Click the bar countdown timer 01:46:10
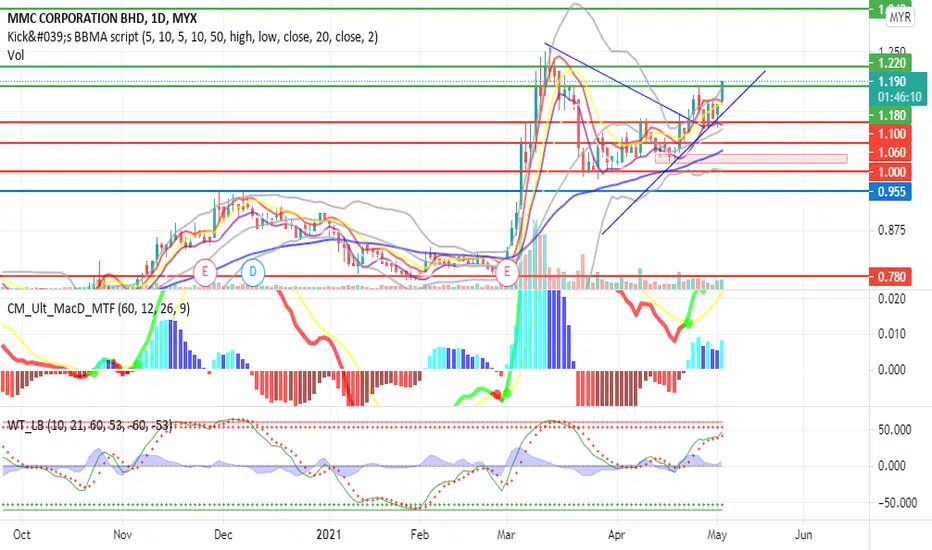932x550 pixels. (x=899, y=97)
